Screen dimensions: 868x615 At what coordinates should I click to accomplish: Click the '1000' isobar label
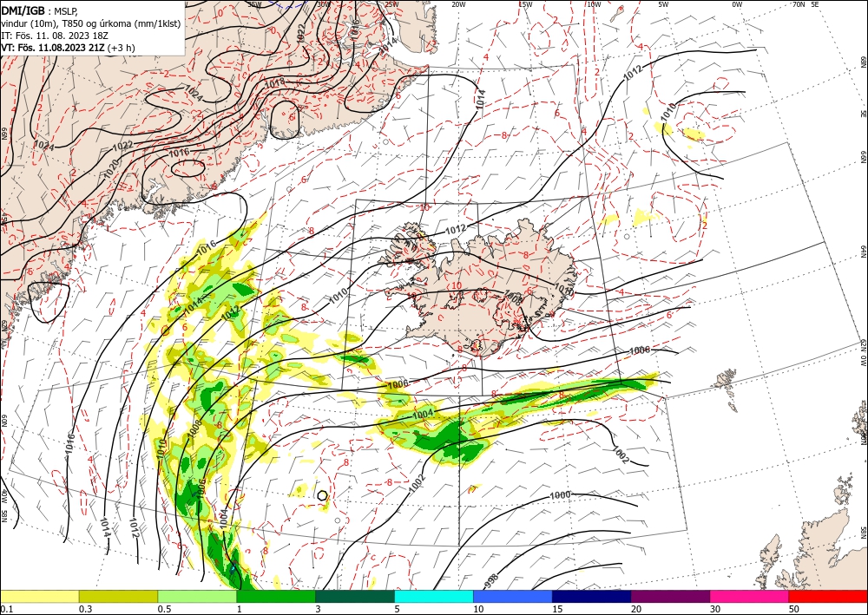coord(560,495)
